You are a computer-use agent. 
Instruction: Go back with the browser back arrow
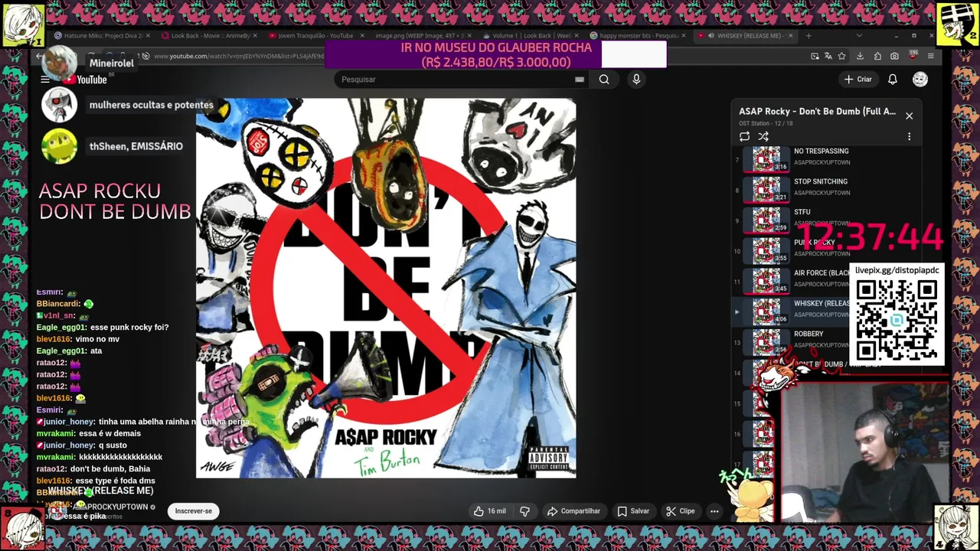pos(40,56)
